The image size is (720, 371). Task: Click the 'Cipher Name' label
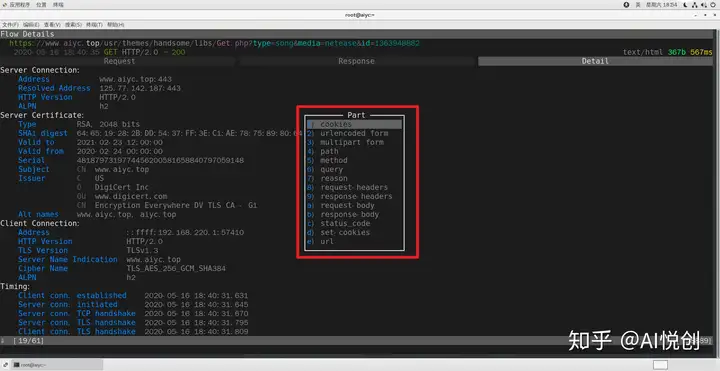click(43, 269)
